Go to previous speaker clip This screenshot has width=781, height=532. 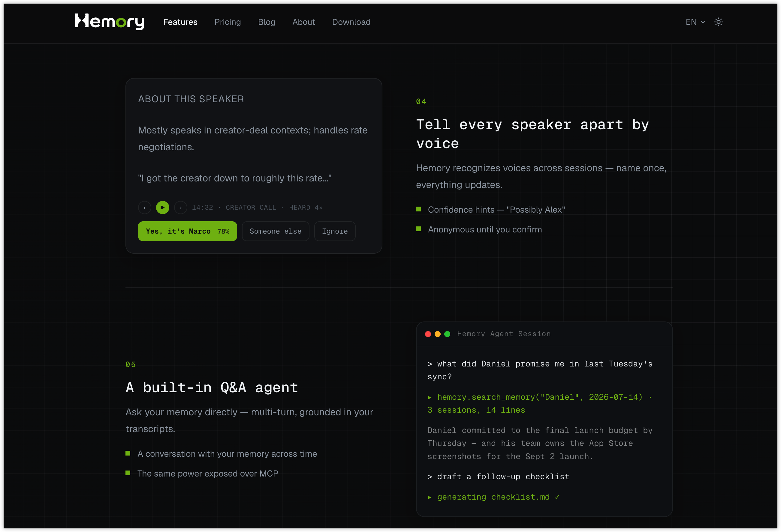click(144, 208)
